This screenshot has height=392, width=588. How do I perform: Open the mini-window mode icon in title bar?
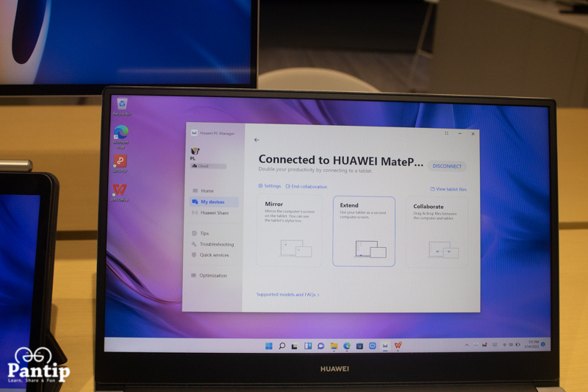pyautogui.click(x=447, y=133)
